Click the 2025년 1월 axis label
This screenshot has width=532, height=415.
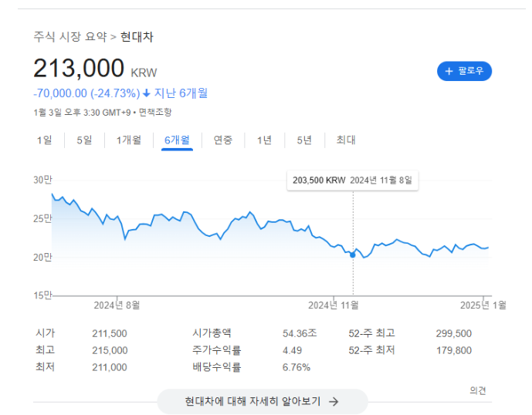[x=483, y=305]
